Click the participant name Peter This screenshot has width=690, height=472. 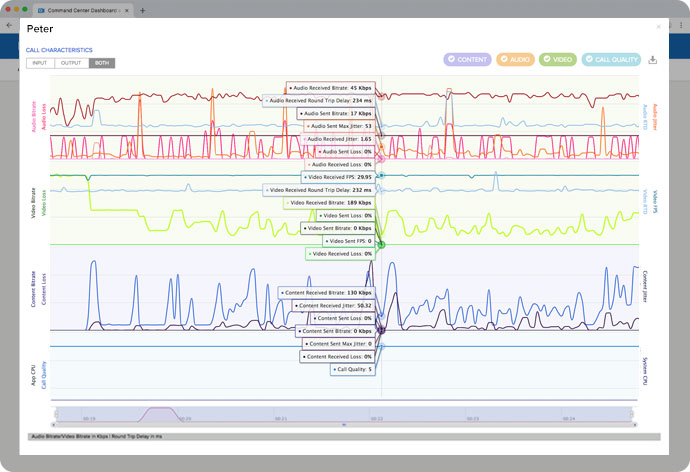point(40,29)
